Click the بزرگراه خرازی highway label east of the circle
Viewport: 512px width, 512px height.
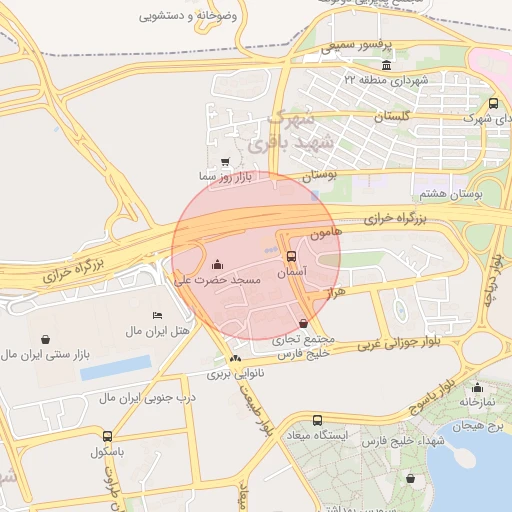tap(395, 219)
